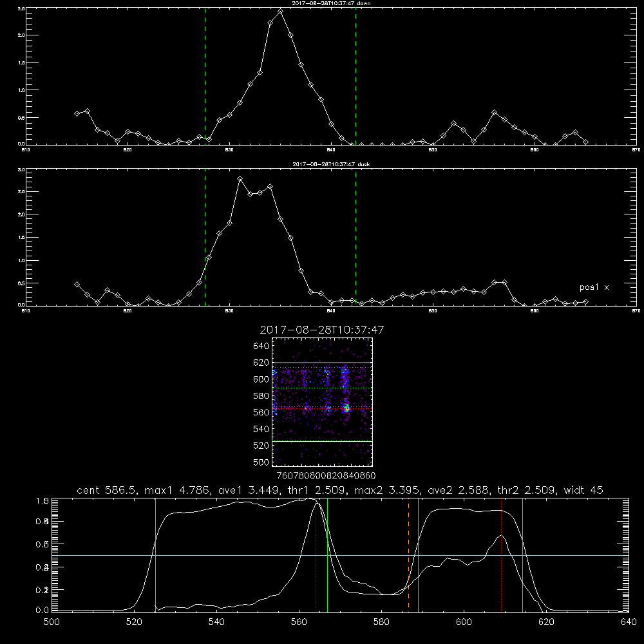The width and height of the screenshot is (644, 644).
Task: Click the dusk plot title '2017-08-28T10:37:47 dusk'
Action: (x=331, y=164)
